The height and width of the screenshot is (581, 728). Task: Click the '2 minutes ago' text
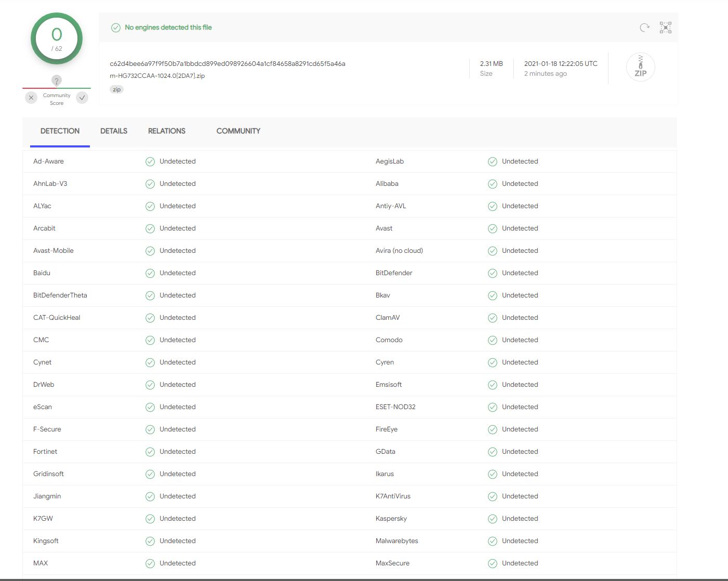(x=546, y=74)
